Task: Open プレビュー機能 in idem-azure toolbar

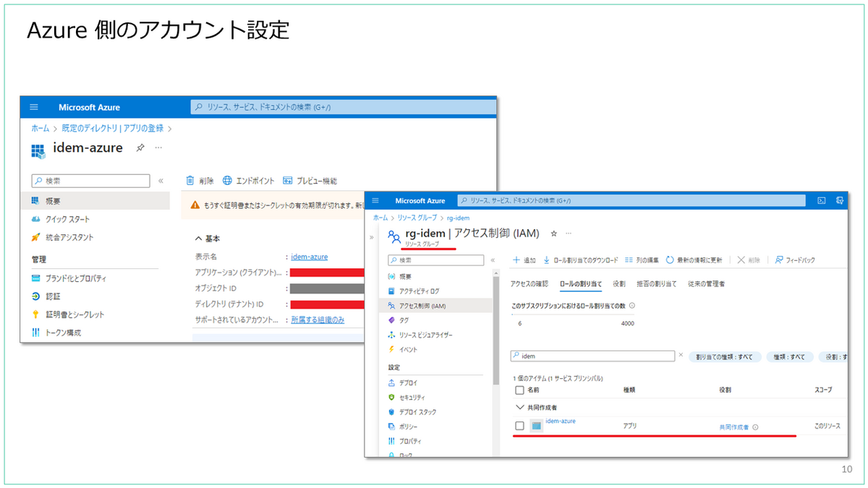Action: [310, 181]
